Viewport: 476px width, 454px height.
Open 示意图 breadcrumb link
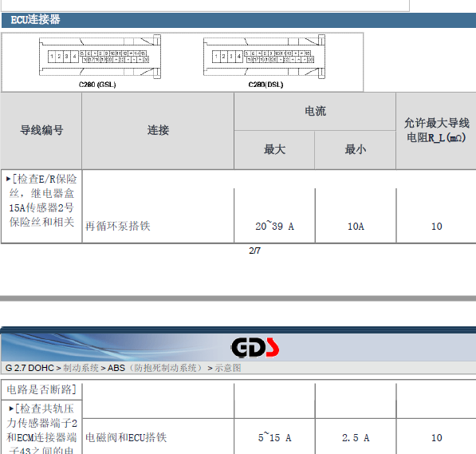pos(228,368)
